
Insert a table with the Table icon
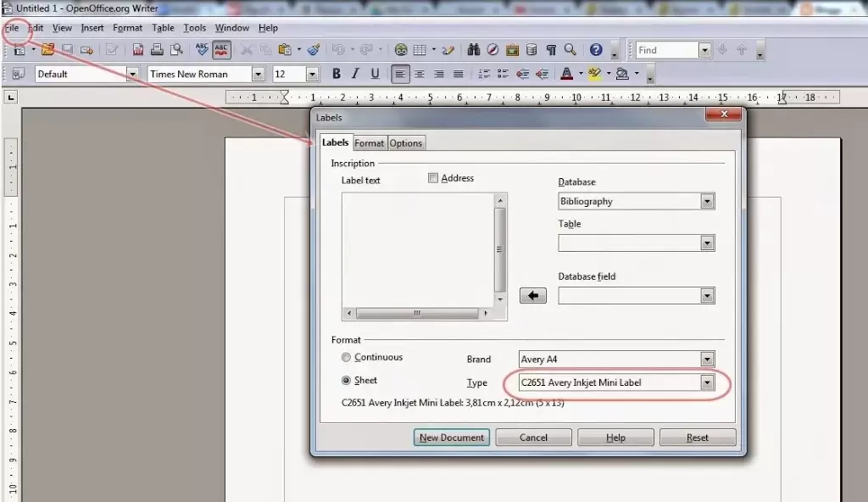pos(420,50)
